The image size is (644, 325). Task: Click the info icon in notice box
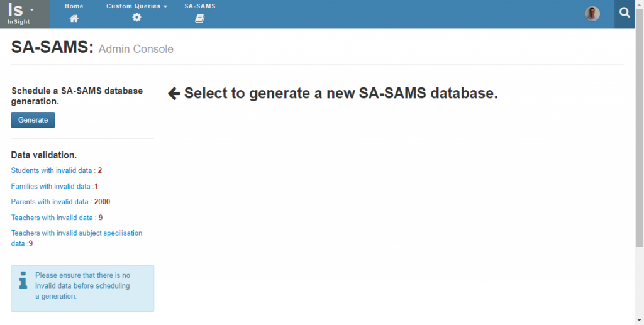(23, 280)
